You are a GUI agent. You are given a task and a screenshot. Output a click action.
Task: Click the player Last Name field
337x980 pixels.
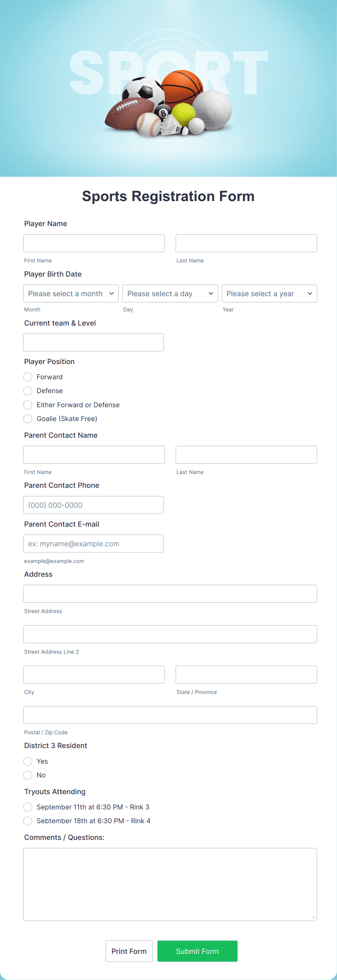tap(246, 243)
